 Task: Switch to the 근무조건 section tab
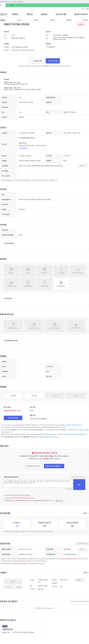[x=19, y=20]
